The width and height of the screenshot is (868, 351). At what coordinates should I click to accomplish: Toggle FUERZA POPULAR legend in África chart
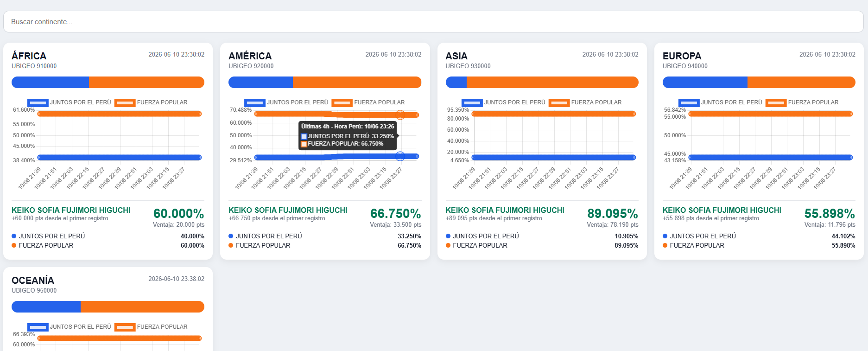click(x=151, y=102)
